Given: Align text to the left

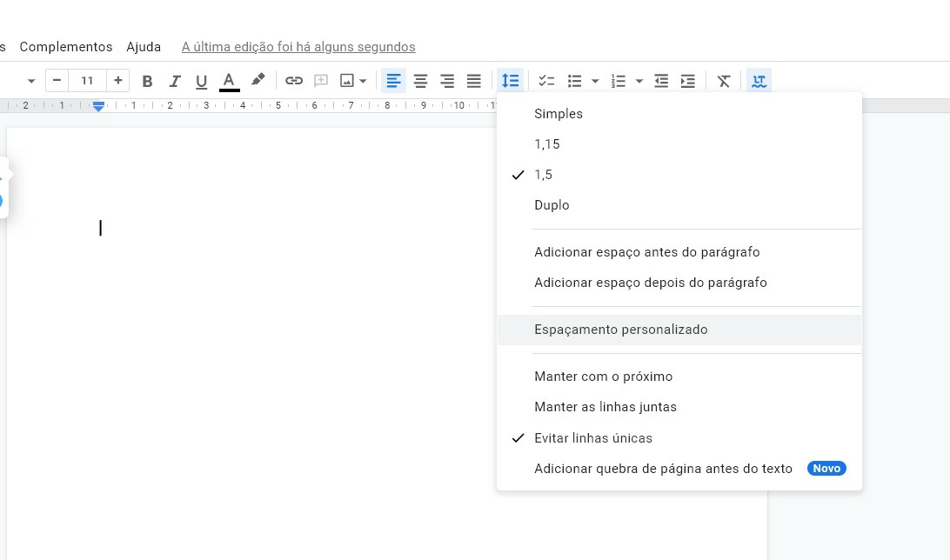Looking at the screenshot, I should 393,81.
